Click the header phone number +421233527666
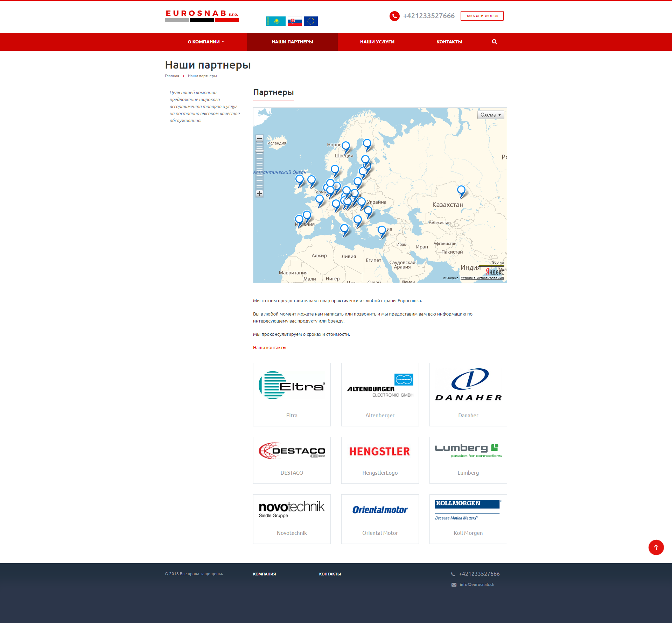The height and width of the screenshot is (623, 672). tap(429, 16)
